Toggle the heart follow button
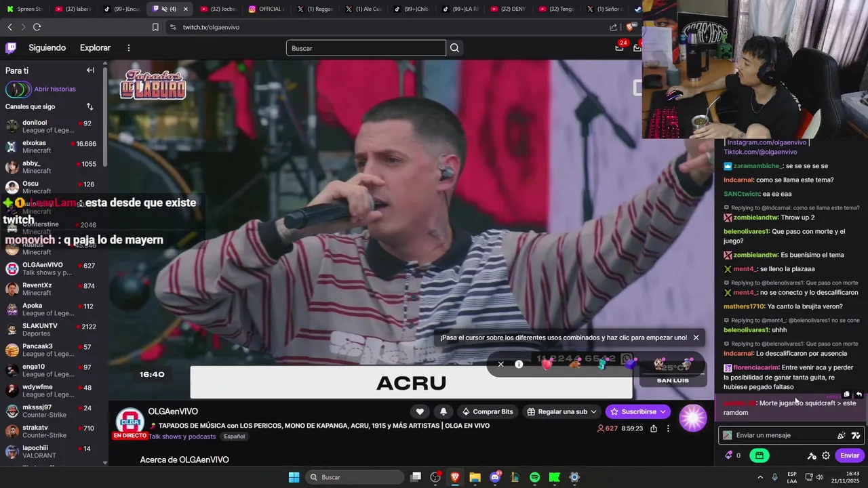Viewport: 868px width, 488px height. (x=420, y=411)
